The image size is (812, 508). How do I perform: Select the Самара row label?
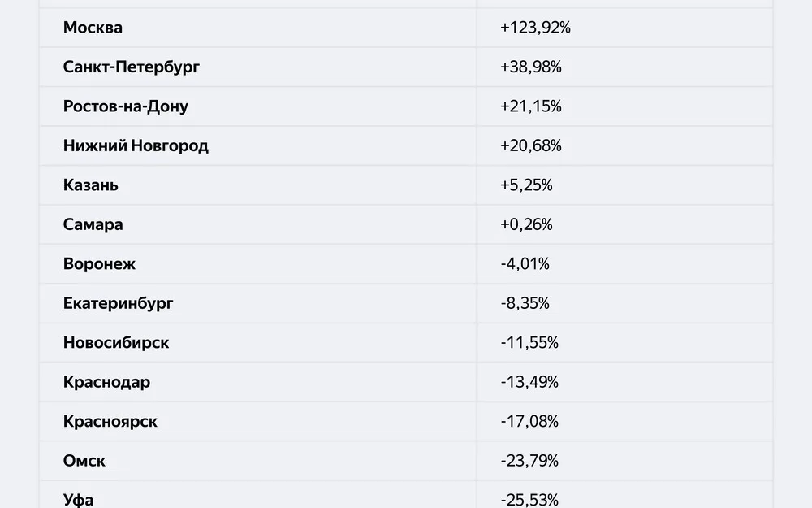[x=93, y=224]
